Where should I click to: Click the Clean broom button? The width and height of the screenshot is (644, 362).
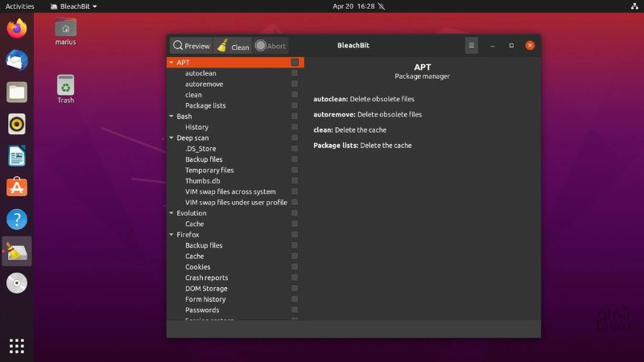(233, 46)
